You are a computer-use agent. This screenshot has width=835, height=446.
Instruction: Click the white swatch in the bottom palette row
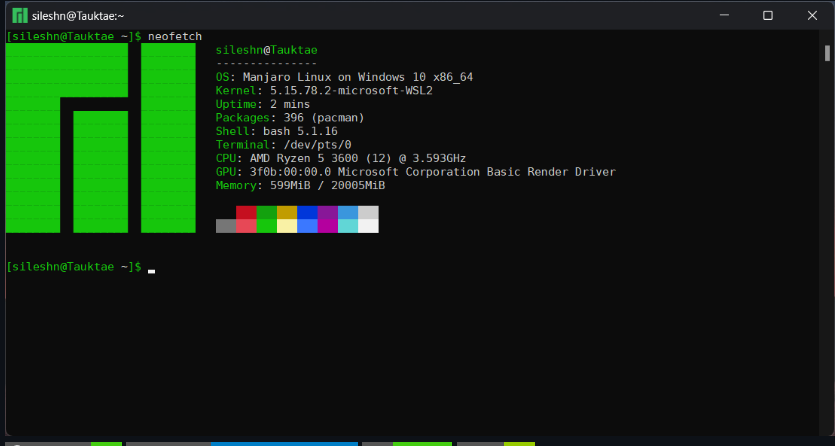pos(369,226)
